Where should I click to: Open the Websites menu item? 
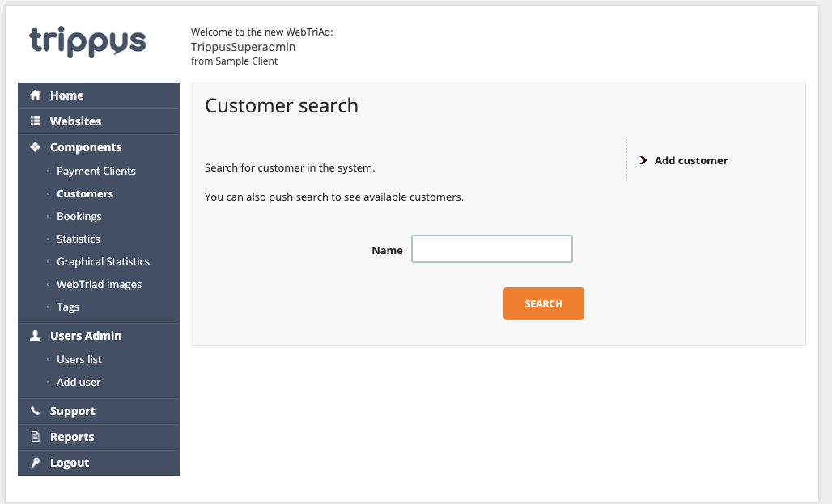99,121
